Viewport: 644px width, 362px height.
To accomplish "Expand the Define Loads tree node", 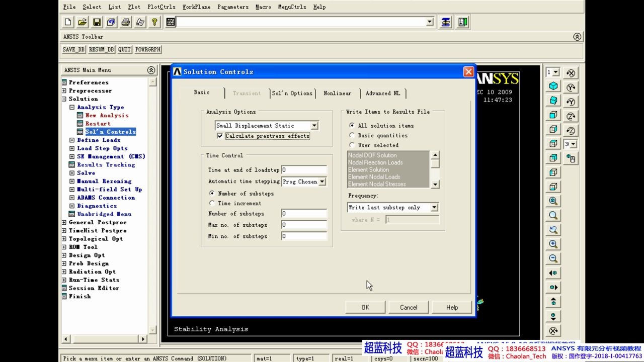I will [x=72, y=140].
